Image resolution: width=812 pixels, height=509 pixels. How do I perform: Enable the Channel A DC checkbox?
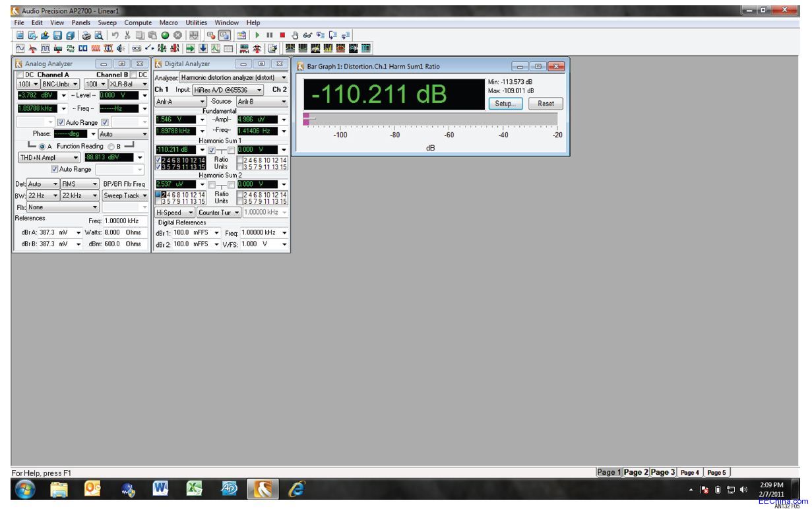point(20,75)
